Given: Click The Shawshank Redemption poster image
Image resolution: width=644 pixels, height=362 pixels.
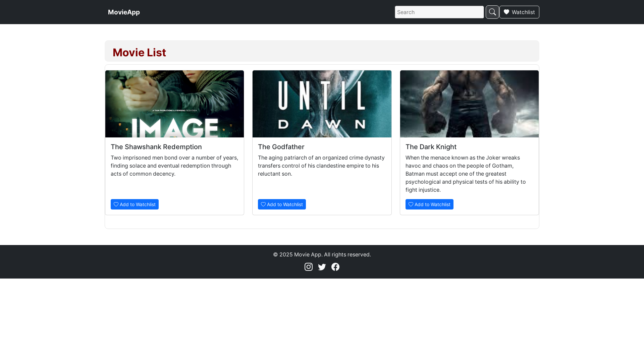Looking at the screenshot, I should click(174, 104).
